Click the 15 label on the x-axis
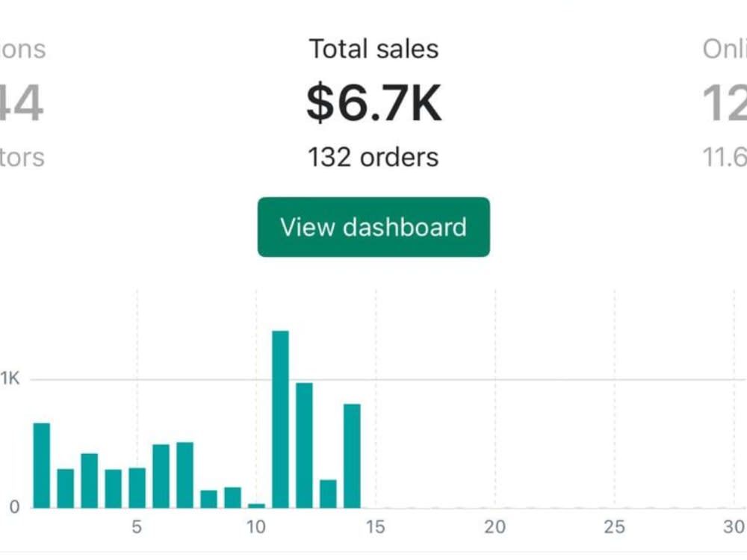 [x=376, y=527]
